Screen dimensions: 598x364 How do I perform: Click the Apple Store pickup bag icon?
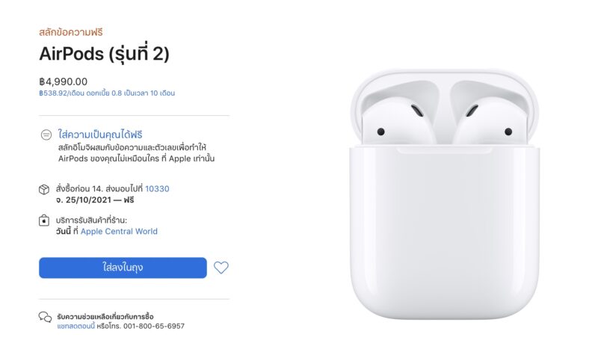click(x=44, y=220)
